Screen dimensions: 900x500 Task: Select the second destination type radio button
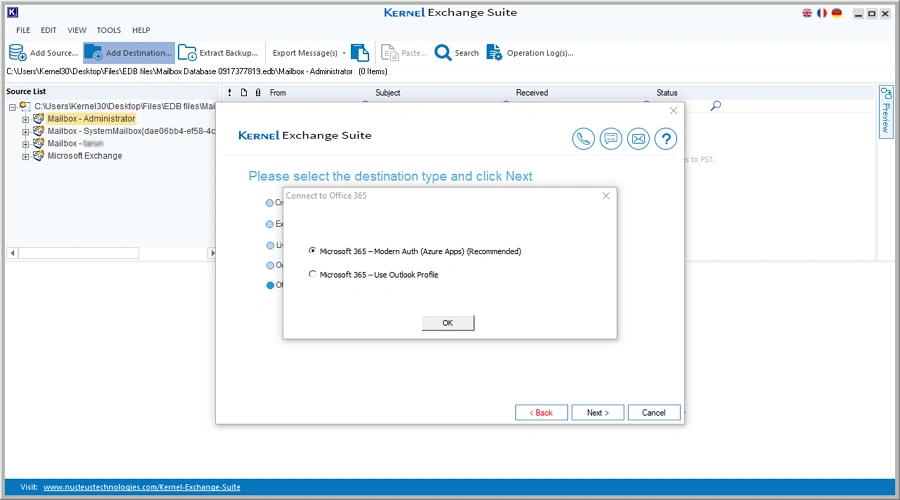pos(270,224)
